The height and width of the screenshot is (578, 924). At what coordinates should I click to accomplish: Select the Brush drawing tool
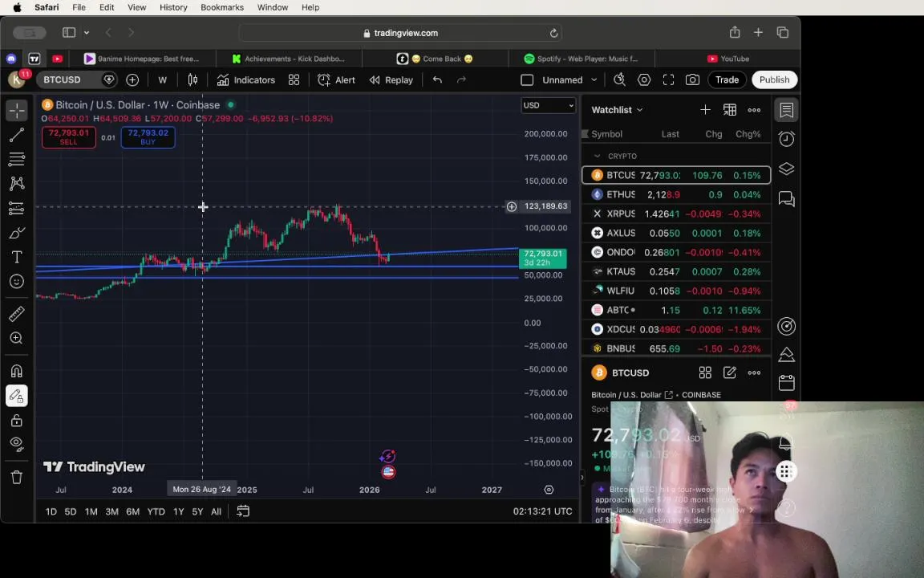(x=17, y=232)
